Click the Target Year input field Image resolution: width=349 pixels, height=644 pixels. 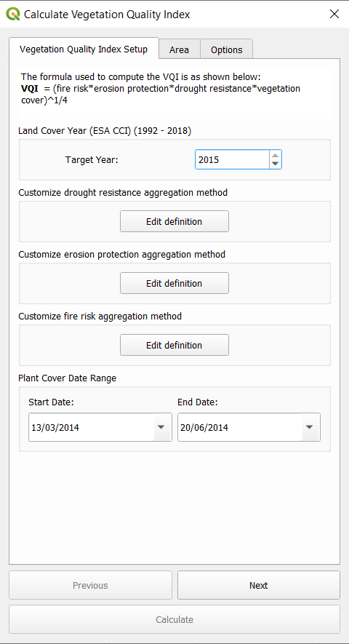pyautogui.click(x=232, y=160)
